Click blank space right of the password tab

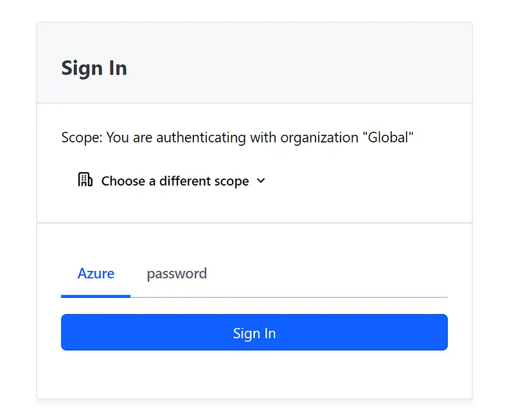(321, 273)
